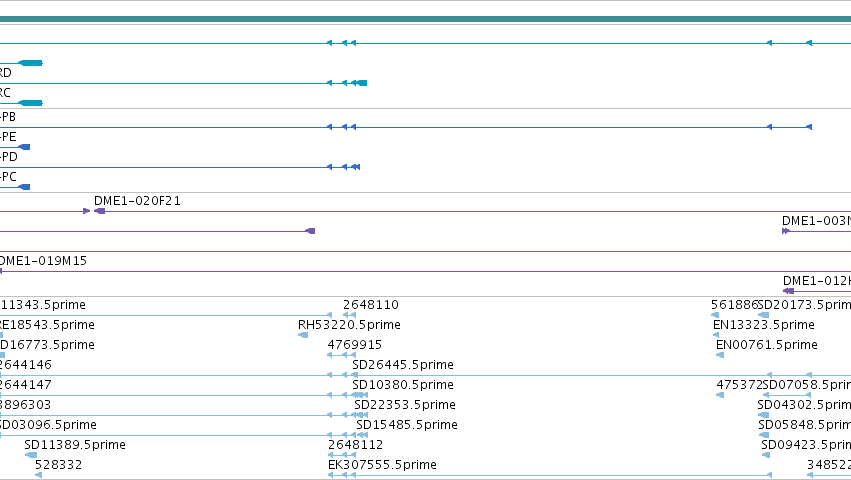Click the SD07058.5prime label
The height and width of the screenshot is (480, 851).
pyautogui.click(x=806, y=385)
